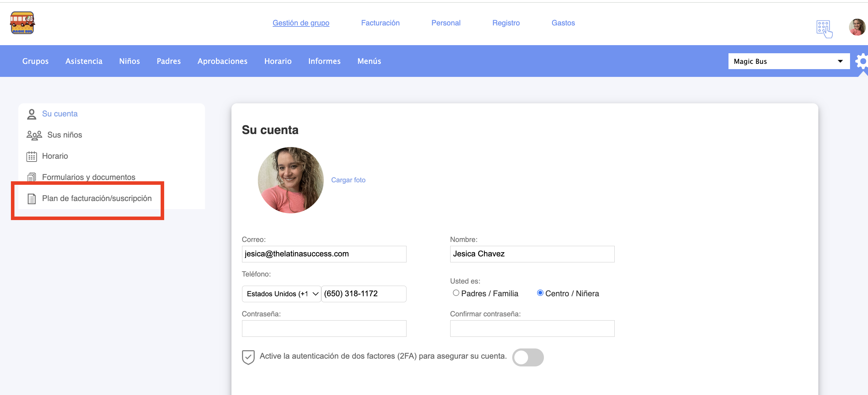This screenshot has height=395, width=868.
Task: Toggle two-factor authentication switch
Action: (527, 357)
